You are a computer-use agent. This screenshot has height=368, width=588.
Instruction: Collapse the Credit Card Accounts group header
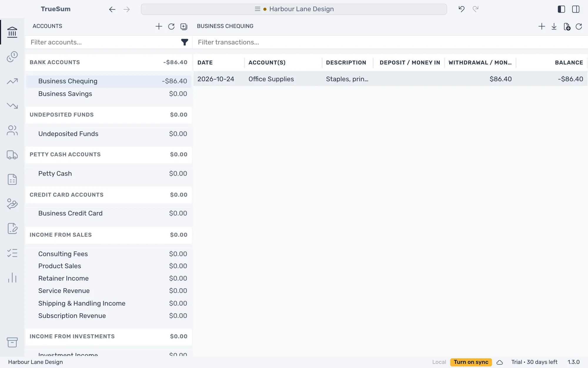108,195
